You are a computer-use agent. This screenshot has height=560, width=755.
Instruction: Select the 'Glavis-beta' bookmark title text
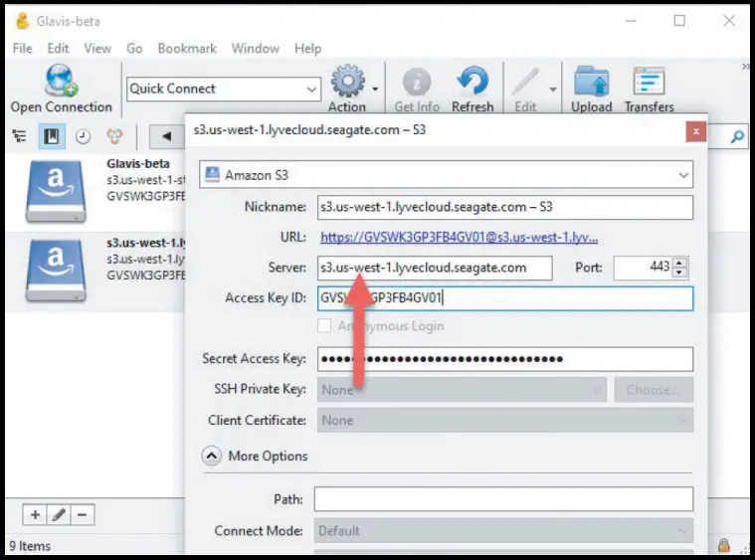[x=138, y=164]
